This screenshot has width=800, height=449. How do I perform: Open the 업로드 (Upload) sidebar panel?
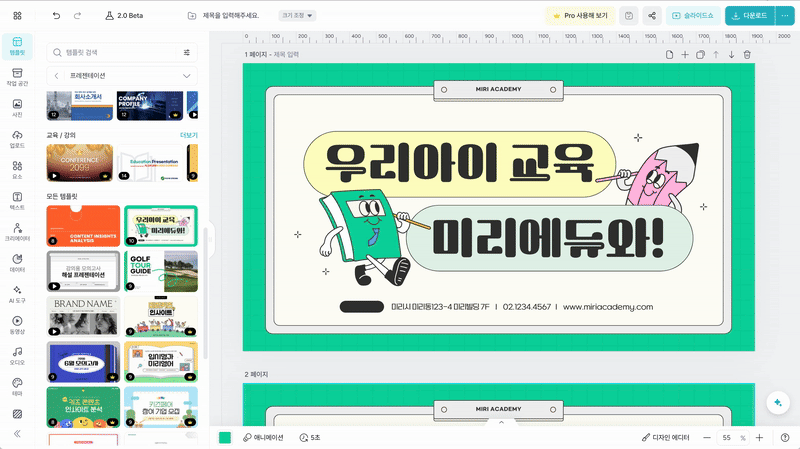click(x=17, y=139)
